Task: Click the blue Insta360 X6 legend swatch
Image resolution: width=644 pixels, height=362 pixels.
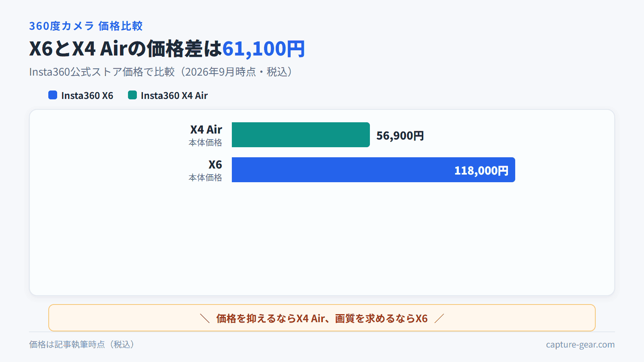Action: coord(53,95)
